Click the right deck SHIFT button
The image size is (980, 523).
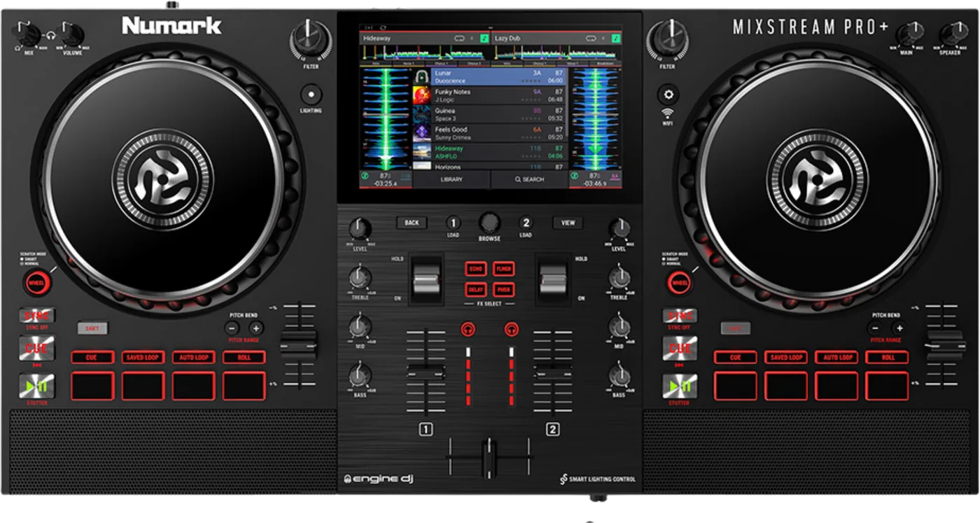click(735, 328)
